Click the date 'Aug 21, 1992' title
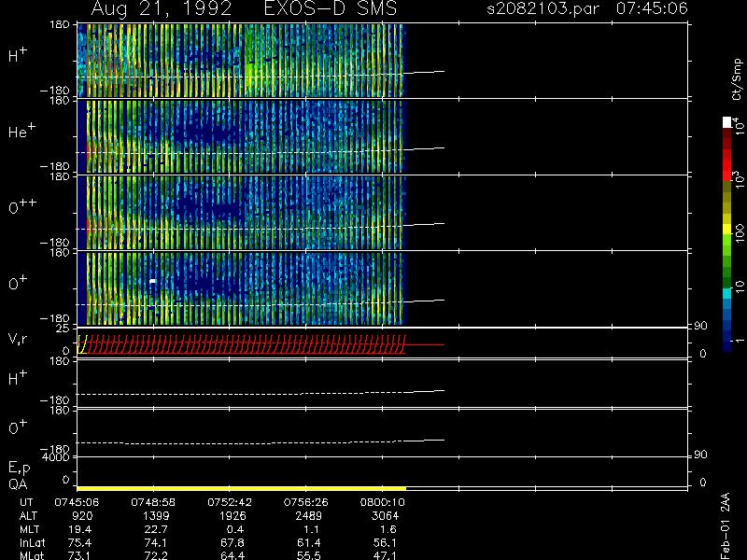Viewport: 747px width, 560px height. point(161,8)
